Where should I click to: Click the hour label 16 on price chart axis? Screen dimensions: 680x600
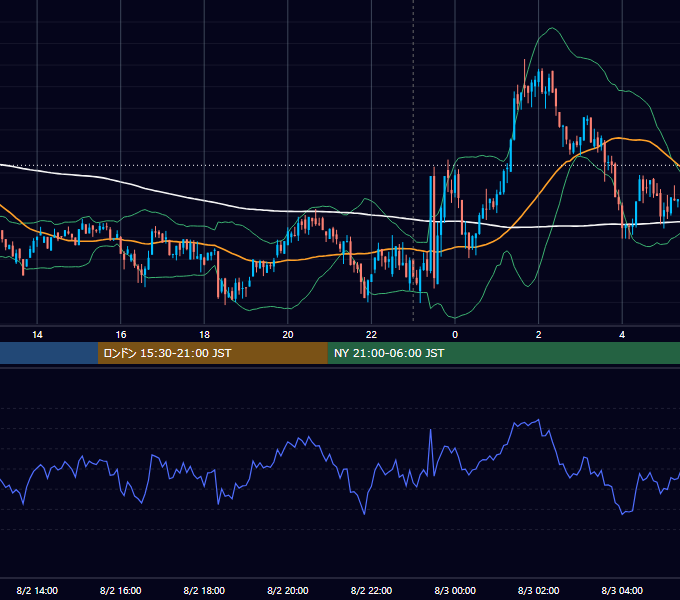(121, 335)
